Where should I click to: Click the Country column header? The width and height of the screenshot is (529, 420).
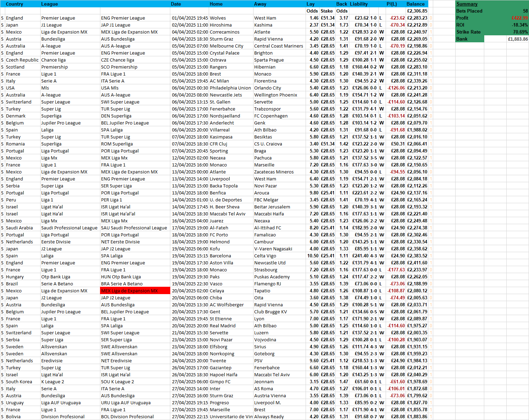(14, 4)
